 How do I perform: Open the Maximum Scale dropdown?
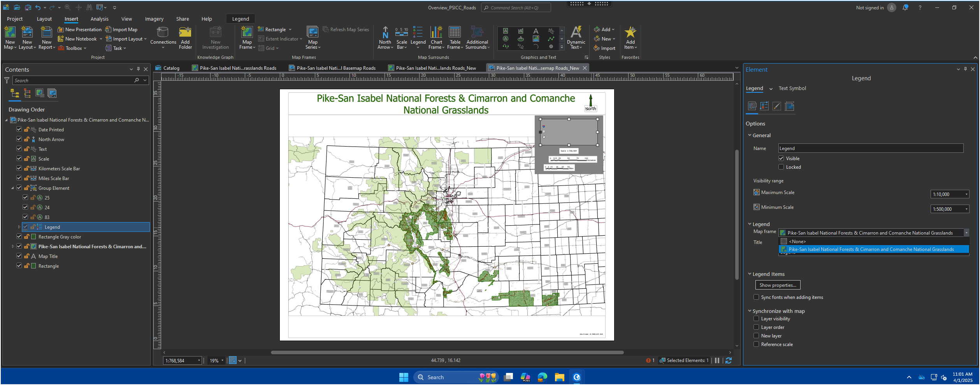click(966, 194)
